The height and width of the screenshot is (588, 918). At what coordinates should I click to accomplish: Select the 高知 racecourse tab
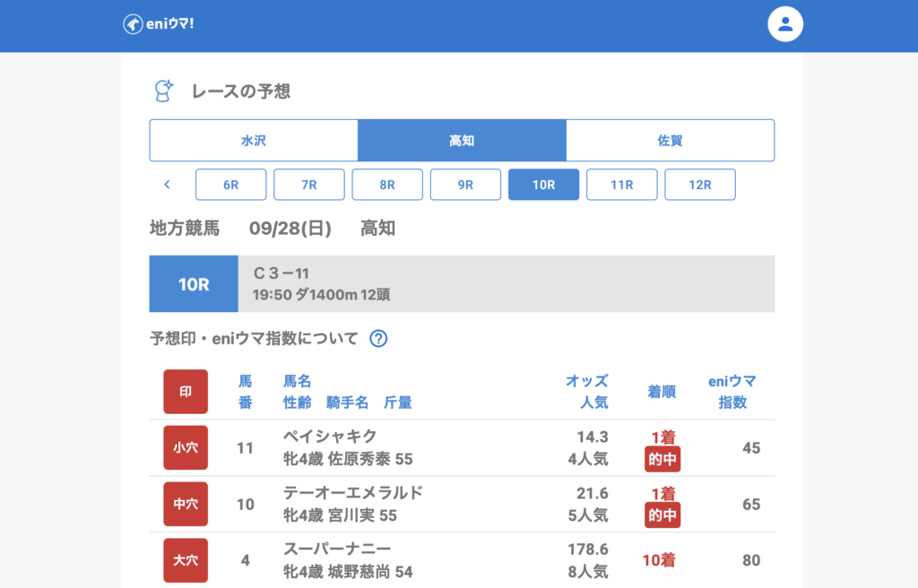pyautogui.click(x=462, y=141)
